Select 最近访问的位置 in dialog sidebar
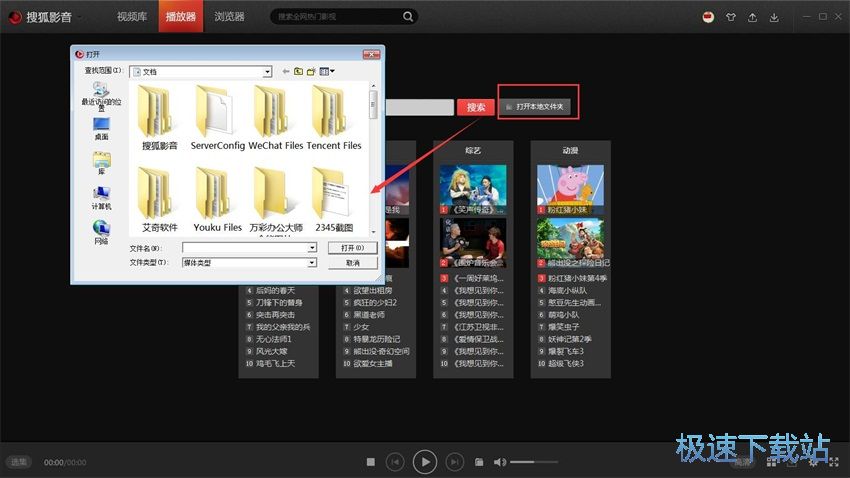 tap(101, 96)
